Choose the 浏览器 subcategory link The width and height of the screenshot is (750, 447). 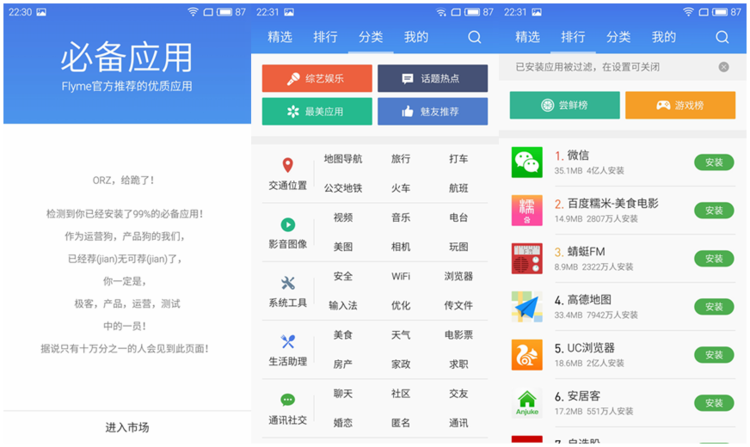pos(458,276)
